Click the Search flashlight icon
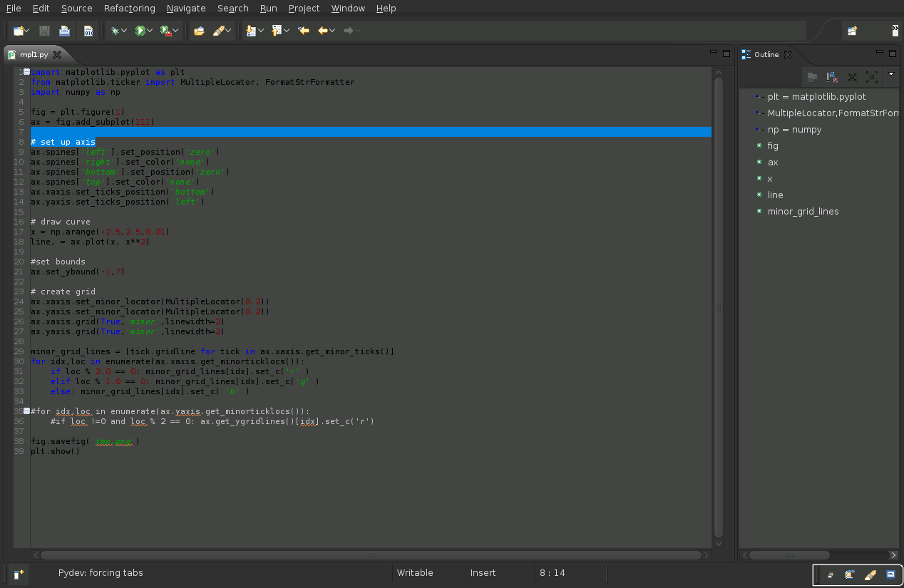The width and height of the screenshot is (904, 588). [220, 31]
